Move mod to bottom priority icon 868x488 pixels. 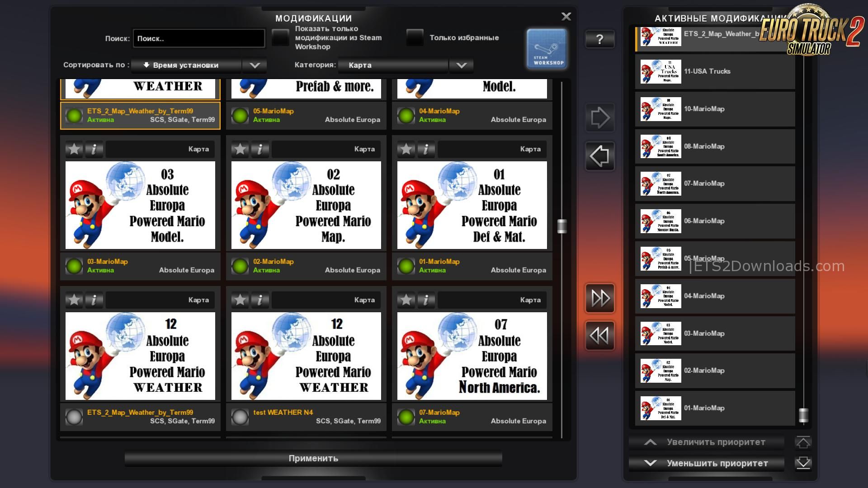click(x=803, y=463)
